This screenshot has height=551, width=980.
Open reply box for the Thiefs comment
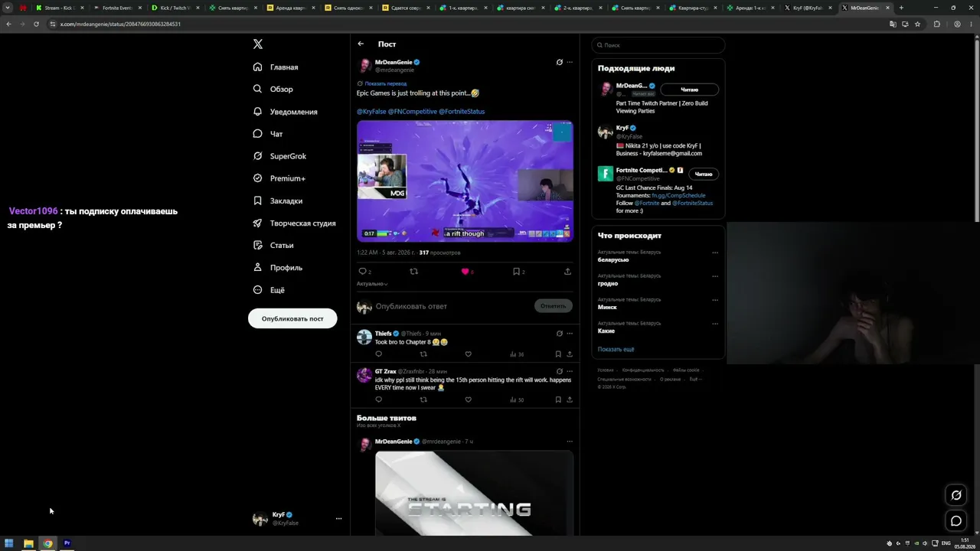(x=378, y=354)
